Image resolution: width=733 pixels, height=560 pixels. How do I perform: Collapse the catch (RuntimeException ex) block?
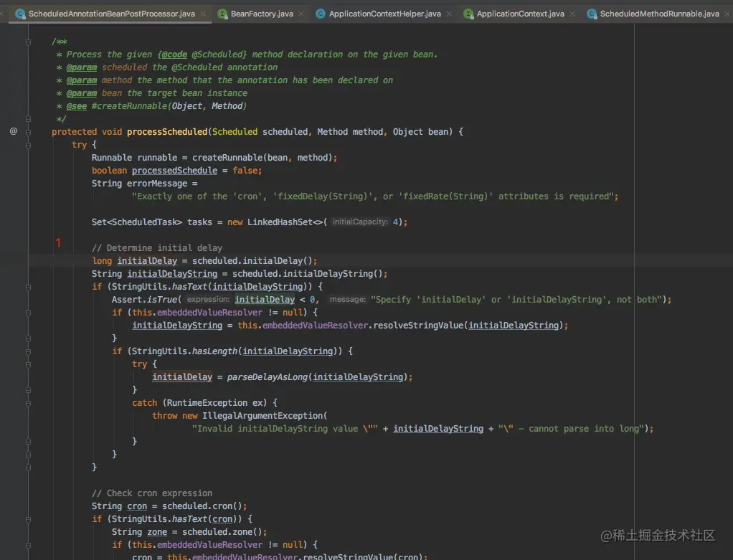28,404
